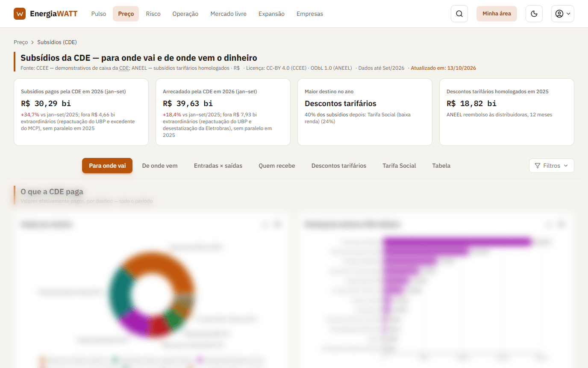The image size is (588, 368).
Task: Go to Pulso in the top navigation
Action: (x=99, y=14)
